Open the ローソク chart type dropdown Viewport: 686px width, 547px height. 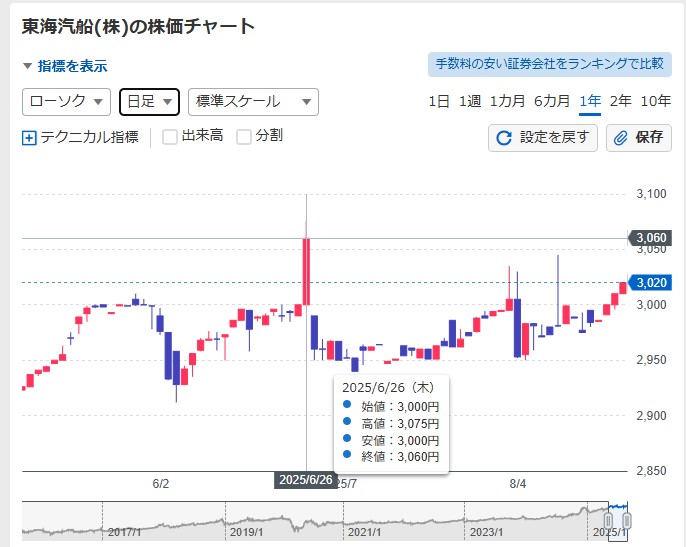click(x=66, y=102)
